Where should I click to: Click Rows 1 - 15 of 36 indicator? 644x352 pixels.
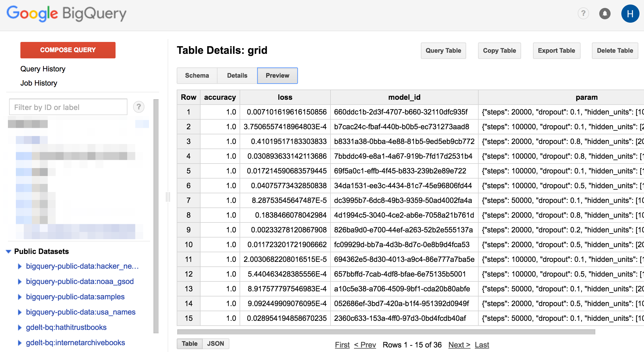coord(412,345)
